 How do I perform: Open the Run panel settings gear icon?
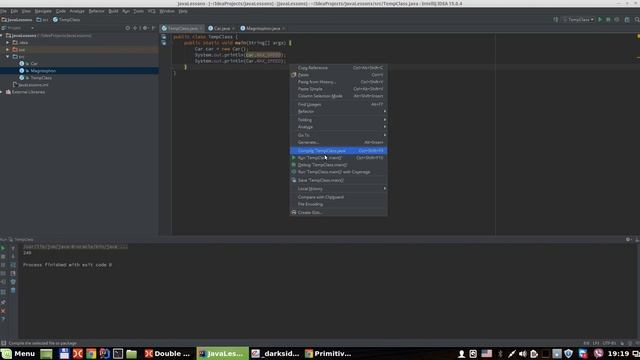click(628, 240)
